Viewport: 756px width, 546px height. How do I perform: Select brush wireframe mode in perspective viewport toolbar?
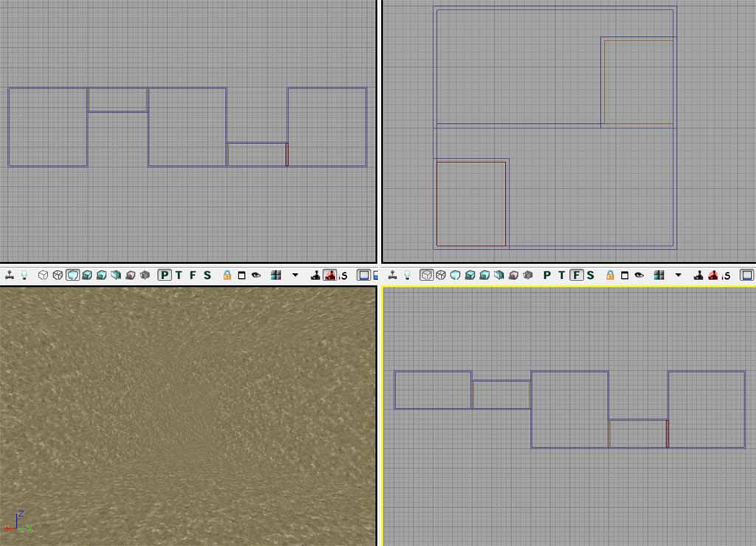point(43,275)
